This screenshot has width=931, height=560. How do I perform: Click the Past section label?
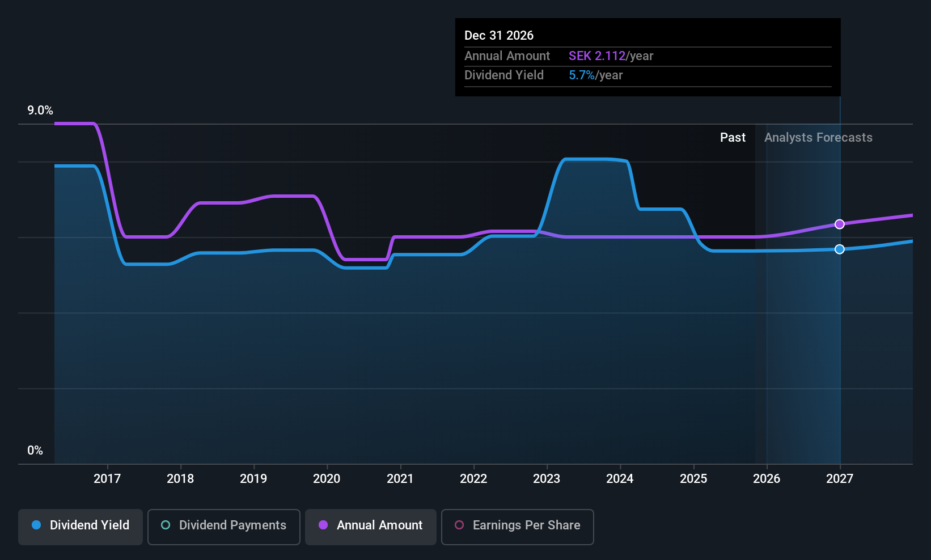tap(733, 138)
